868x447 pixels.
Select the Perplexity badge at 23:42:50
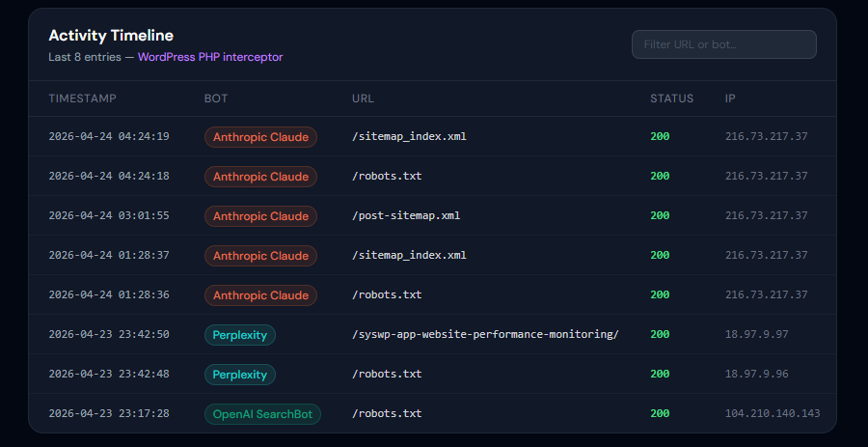pyautogui.click(x=240, y=335)
